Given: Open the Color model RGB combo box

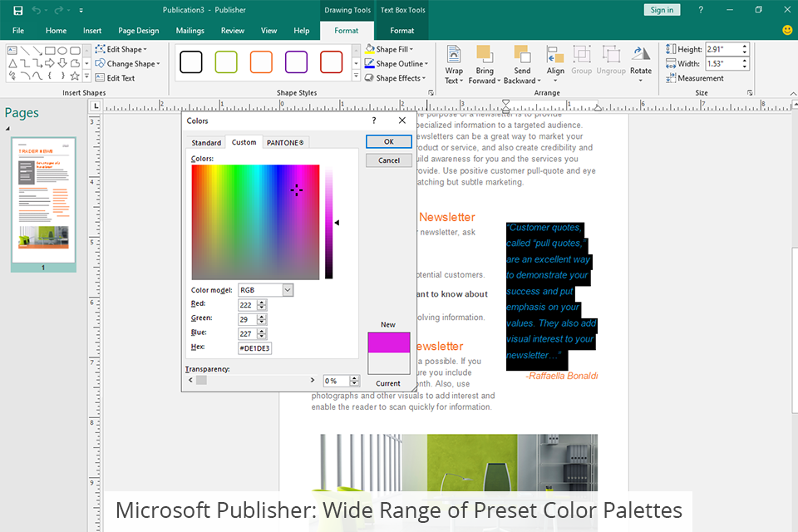Looking at the screenshot, I should click(266, 290).
